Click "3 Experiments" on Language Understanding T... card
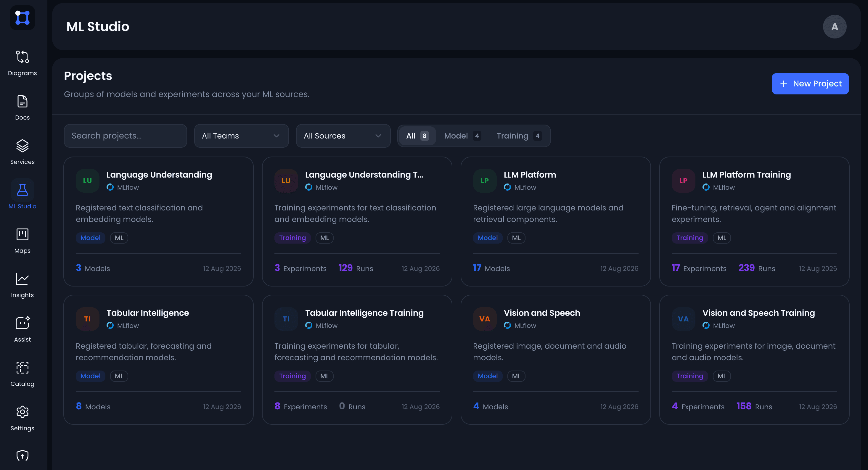868x470 pixels. (300, 268)
